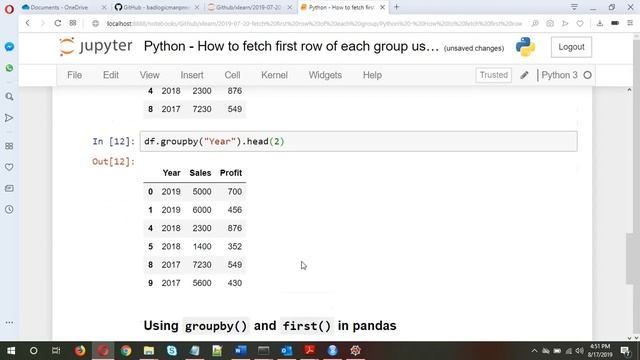Click the zoom/search icon in address bar

click(x=535, y=23)
